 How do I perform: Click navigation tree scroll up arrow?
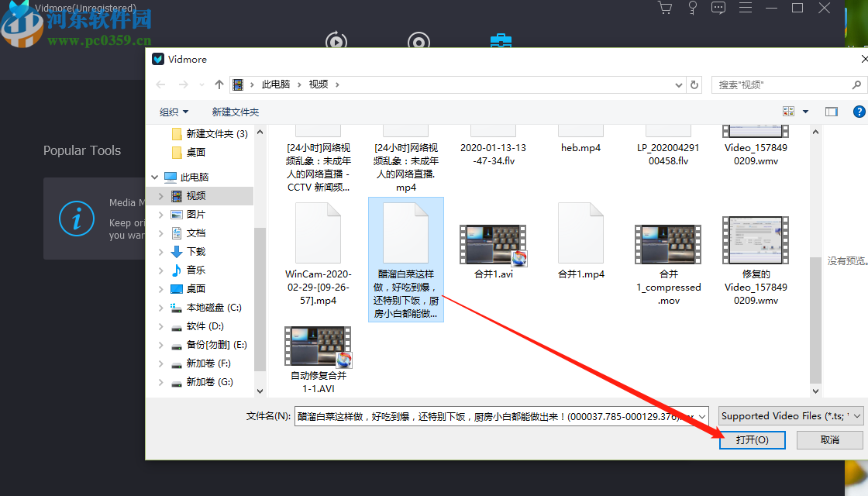click(260, 133)
